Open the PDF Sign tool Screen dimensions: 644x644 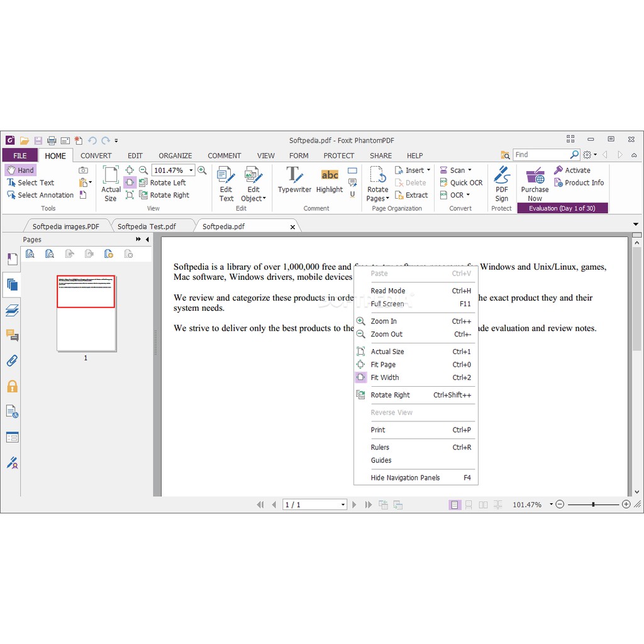click(501, 182)
